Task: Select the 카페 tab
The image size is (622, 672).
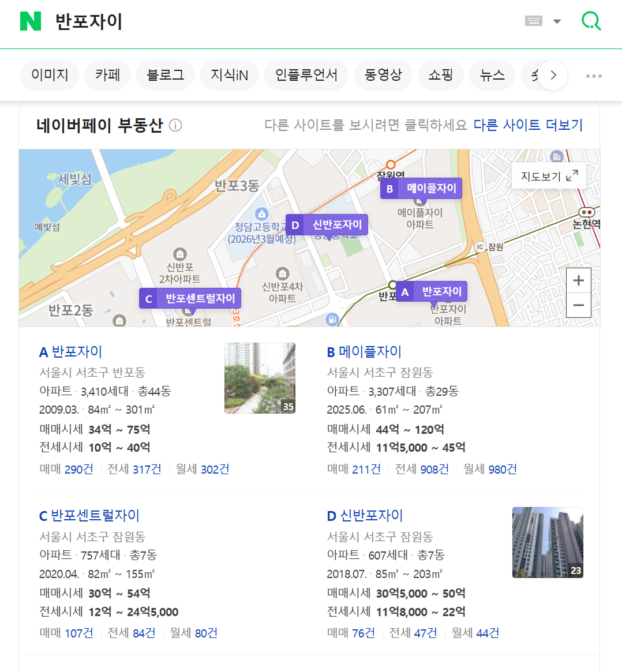Action: [x=107, y=75]
